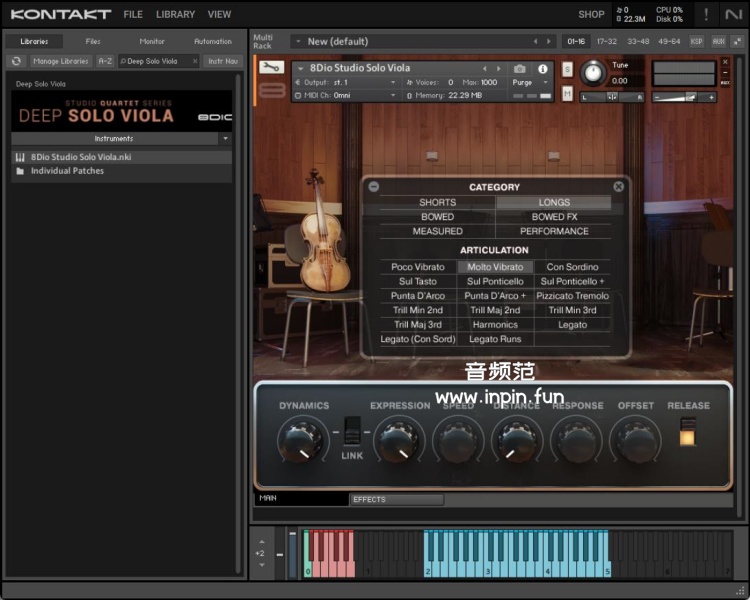Viewport: 750px width, 600px height.
Task: Click the refresh libraries icon
Action: tap(16, 61)
